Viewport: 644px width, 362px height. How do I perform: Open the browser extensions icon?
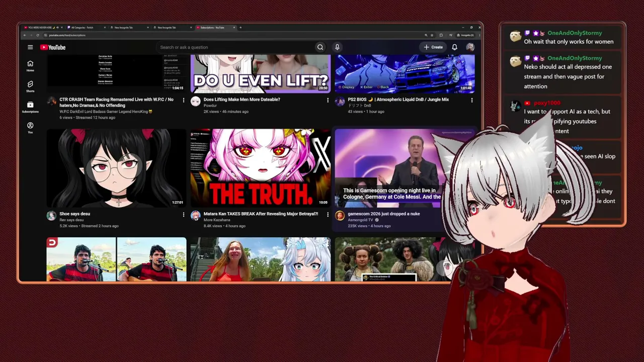click(x=441, y=35)
